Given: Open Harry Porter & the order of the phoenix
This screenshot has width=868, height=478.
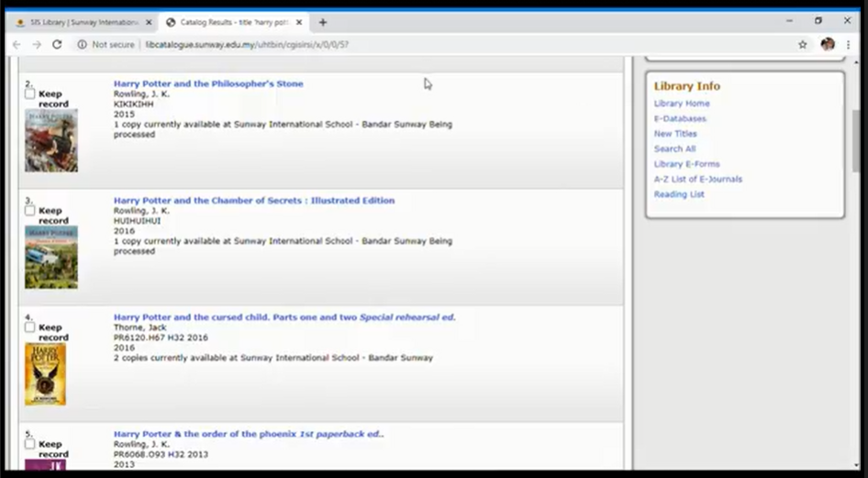Looking at the screenshot, I should (249, 434).
